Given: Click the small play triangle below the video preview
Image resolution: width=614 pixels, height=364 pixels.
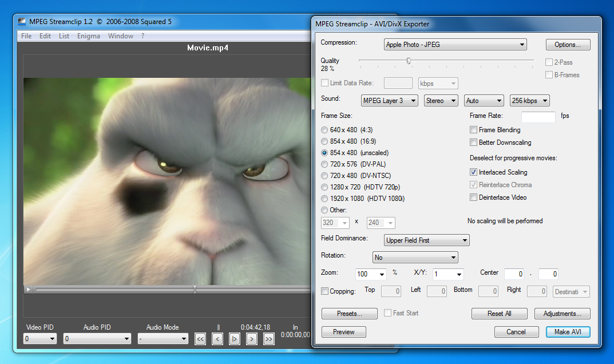Looking at the screenshot, I should 28,290.
